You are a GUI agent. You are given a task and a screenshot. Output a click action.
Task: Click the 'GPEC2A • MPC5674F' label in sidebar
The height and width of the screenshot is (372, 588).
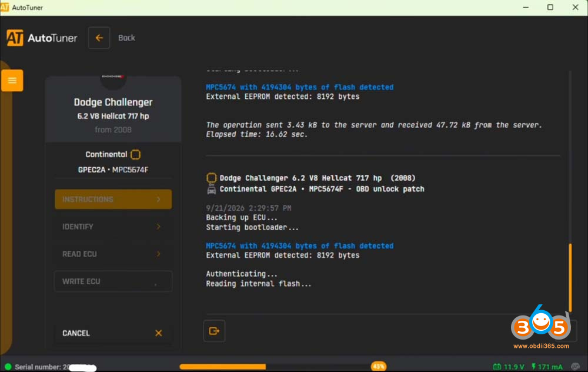[x=113, y=170]
